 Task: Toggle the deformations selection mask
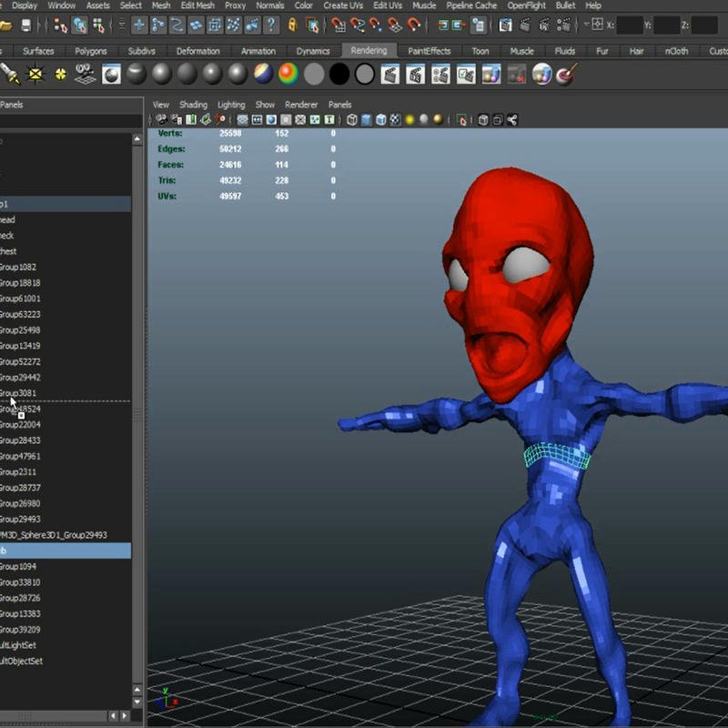[215, 25]
